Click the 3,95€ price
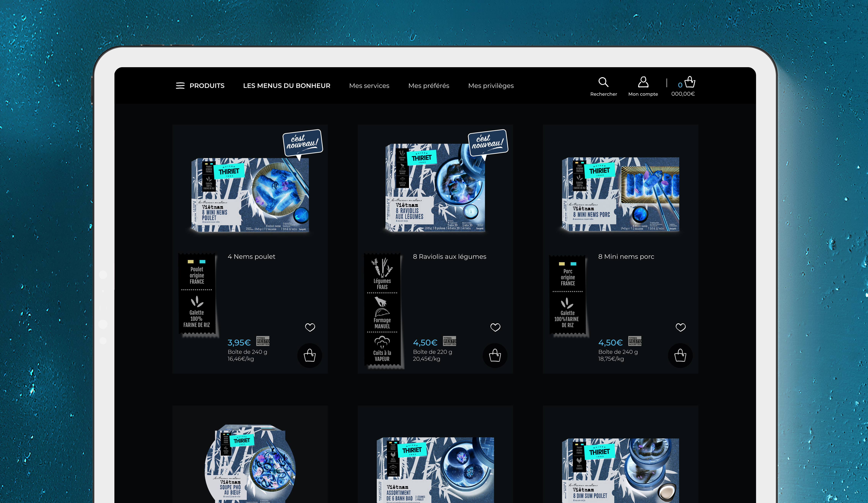 tap(239, 343)
